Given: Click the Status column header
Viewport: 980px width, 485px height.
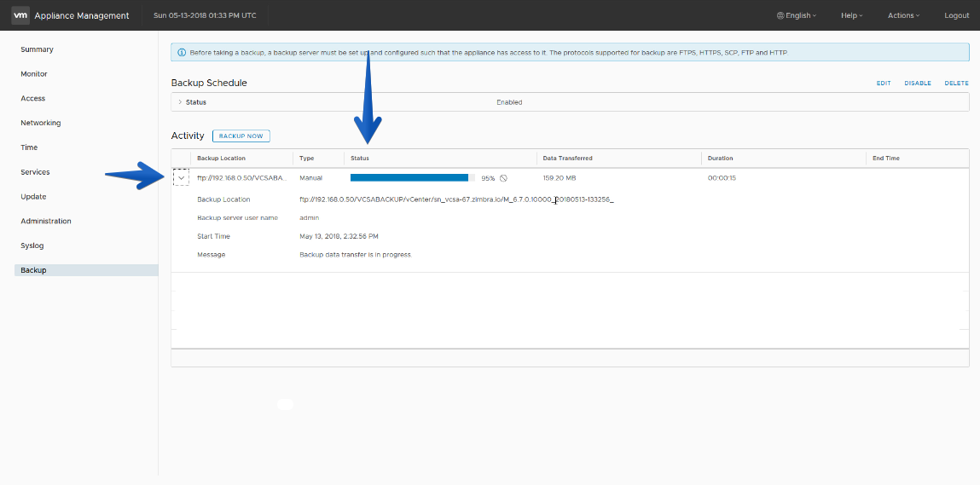Looking at the screenshot, I should tap(359, 159).
